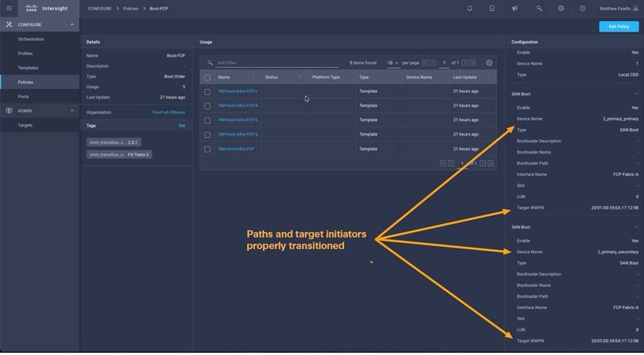Check the box for VM-Host-Infra-FCP row without suffix
644x355 pixels.
(x=207, y=149)
